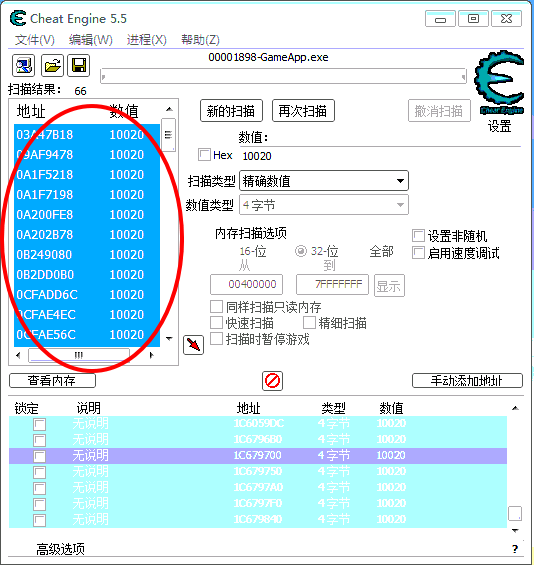Click the scan results scroll-down arrow
Screen dimensions: 534x565
(169, 338)
